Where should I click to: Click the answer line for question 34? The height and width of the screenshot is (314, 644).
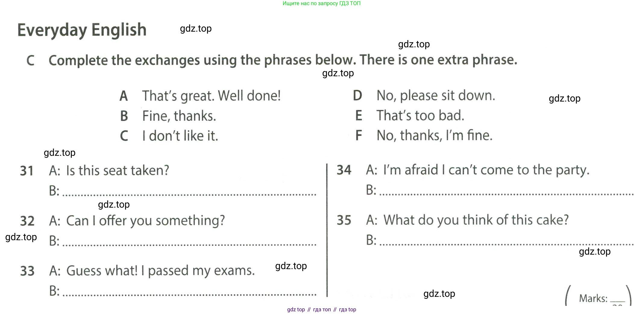[x=506, y=192]
